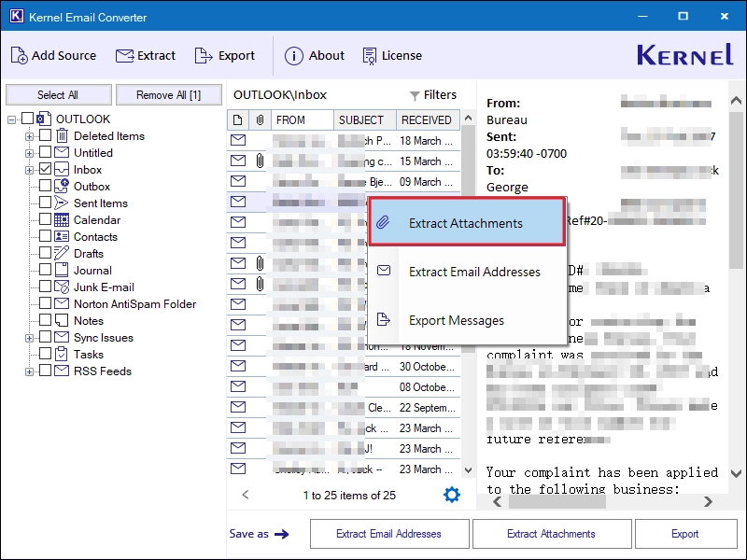747x560 pixels.
Task: Click the Drafts pencil icon
Action: point(62,253)
